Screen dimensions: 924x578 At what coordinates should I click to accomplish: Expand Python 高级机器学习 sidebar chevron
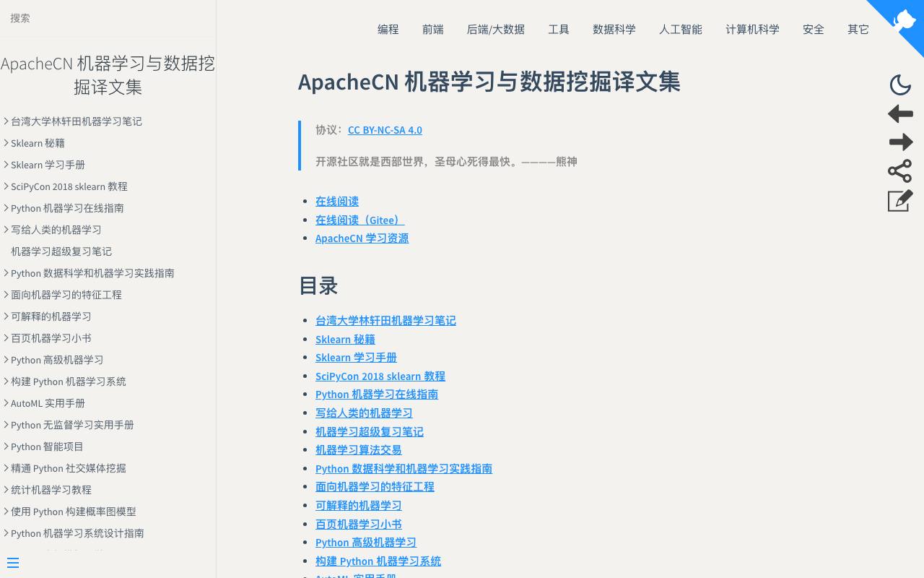click(x=6, y=360)
